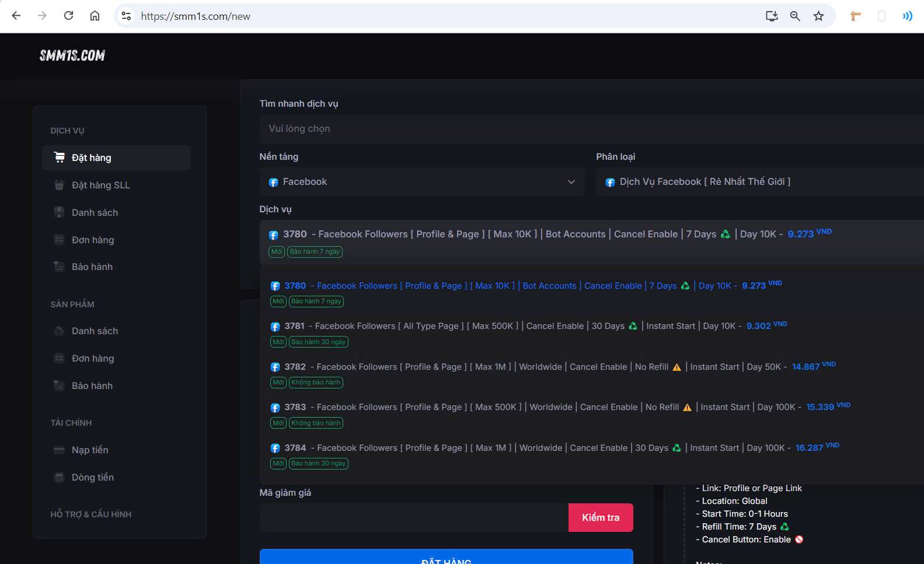Click the 14.867 VND price
The image size is (924, 564).
pos(814,366)
